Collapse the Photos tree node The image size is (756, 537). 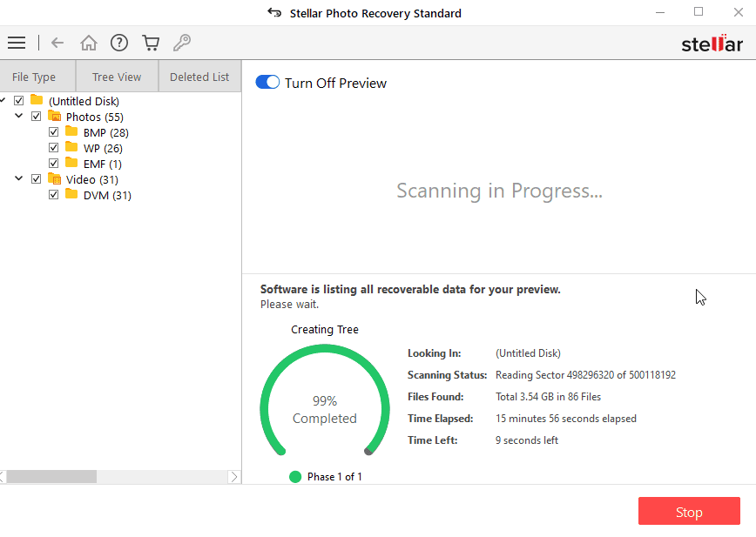[19, 116]
